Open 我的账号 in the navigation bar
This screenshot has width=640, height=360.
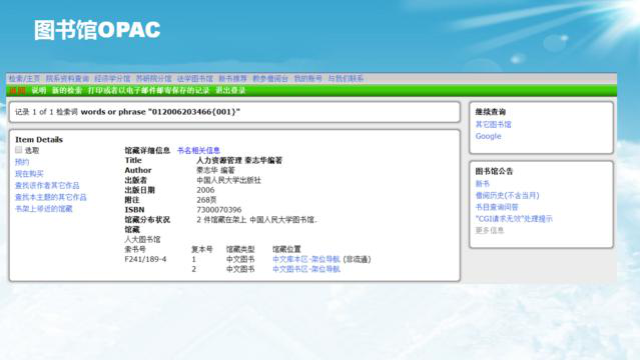click(308, 78)
